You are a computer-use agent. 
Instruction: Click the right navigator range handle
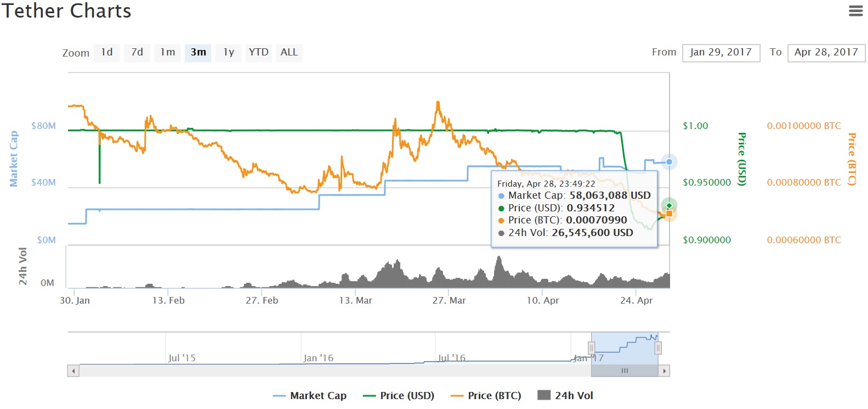click(x=658, y=348)
